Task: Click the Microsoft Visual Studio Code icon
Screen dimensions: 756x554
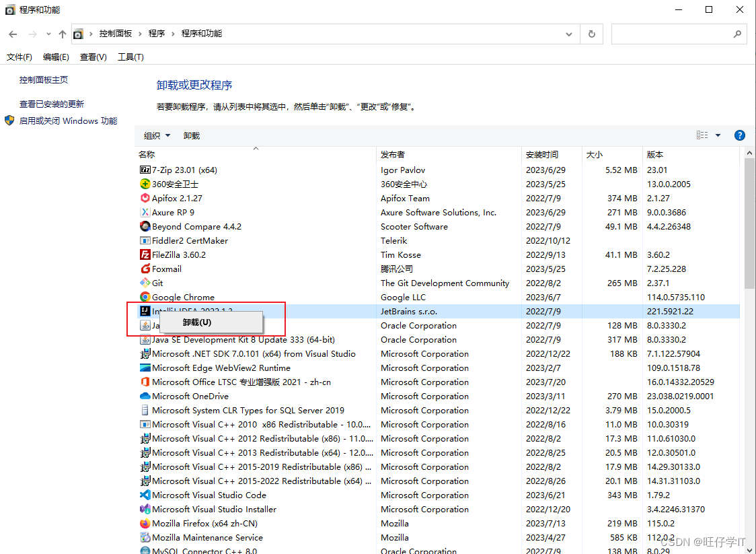Action: pyautogui.click(x=145, y=495)
